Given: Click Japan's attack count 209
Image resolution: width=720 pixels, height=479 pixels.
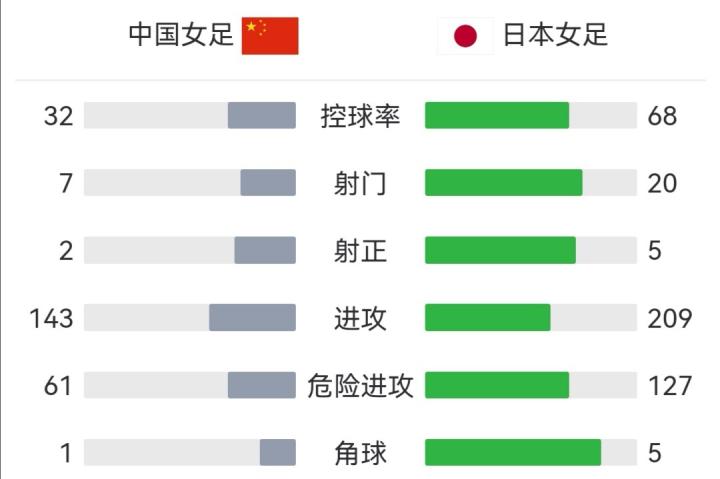Looking at the screenshot, I should pyautogui.click(x=669, y=319).
